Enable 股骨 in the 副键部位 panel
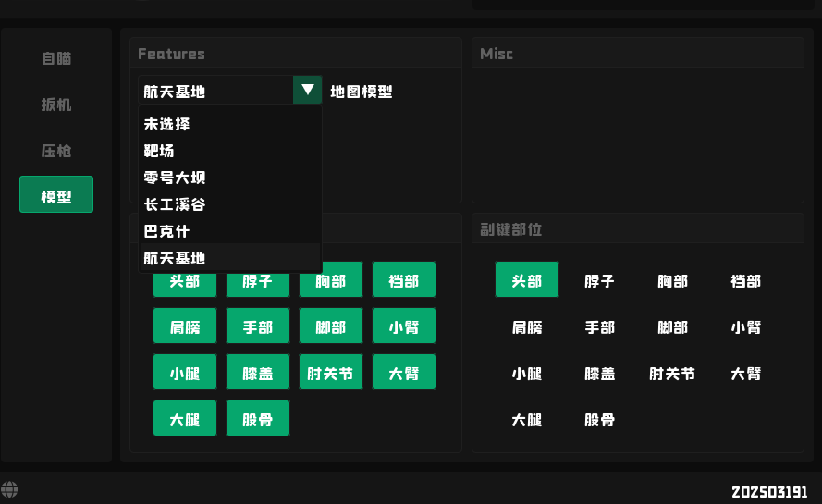822x504 pixels. pyautogui.click(x=600, y=420)
